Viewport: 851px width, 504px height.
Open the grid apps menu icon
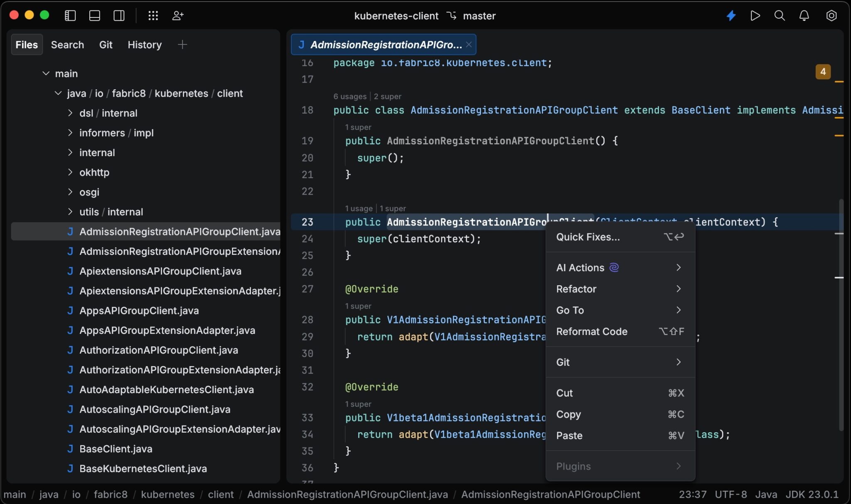tap(153, 16)
